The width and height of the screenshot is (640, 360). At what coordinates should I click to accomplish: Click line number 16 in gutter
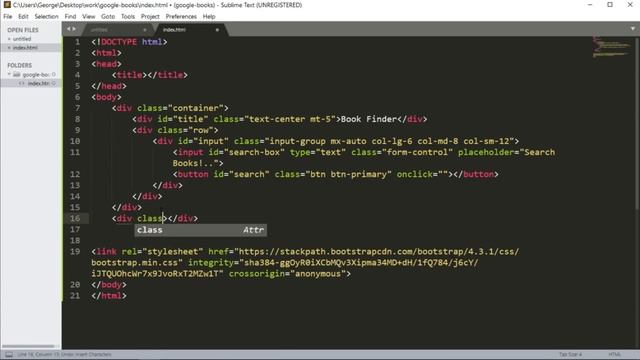click(x=75, y=218)
